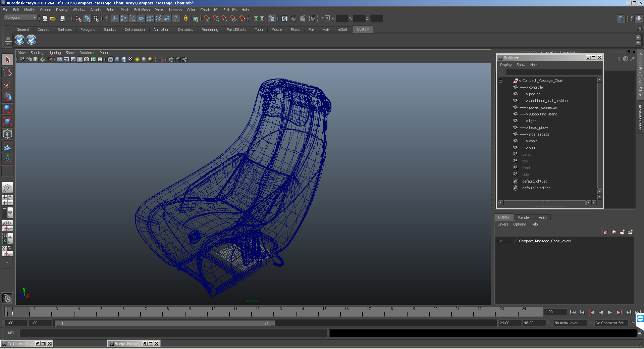Choose the Paint Selection tool
This screenshot has width=644, height=349.
(7, 84)
